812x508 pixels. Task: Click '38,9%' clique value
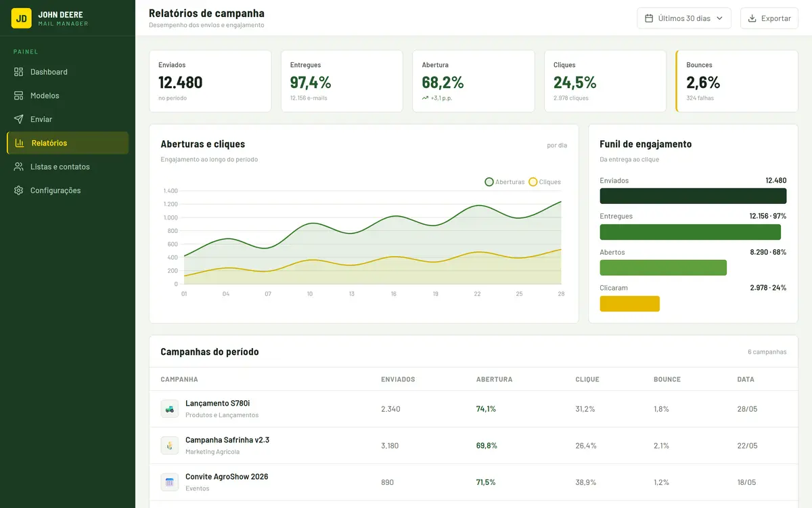click(x=585, y=482)
